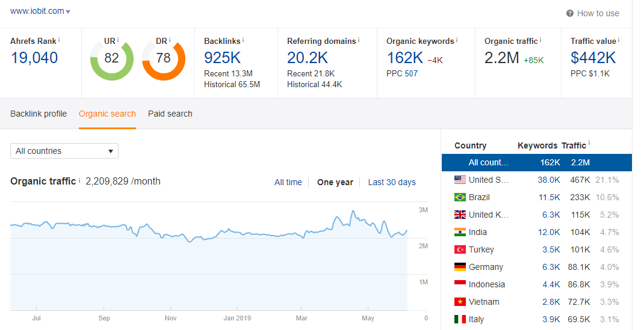Click the Indonesia flag icon
This screenshot has width=644, height=330.
[x=460, y=284]
